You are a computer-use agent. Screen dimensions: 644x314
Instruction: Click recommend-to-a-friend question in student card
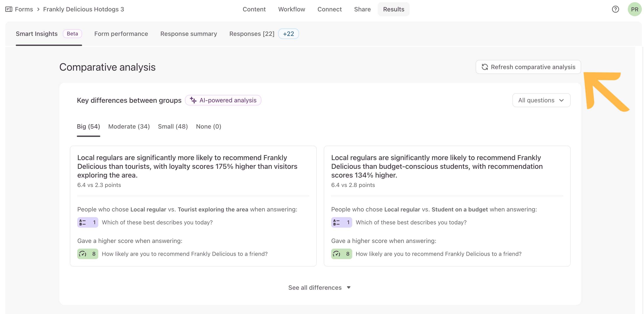(x=438, y=254)
